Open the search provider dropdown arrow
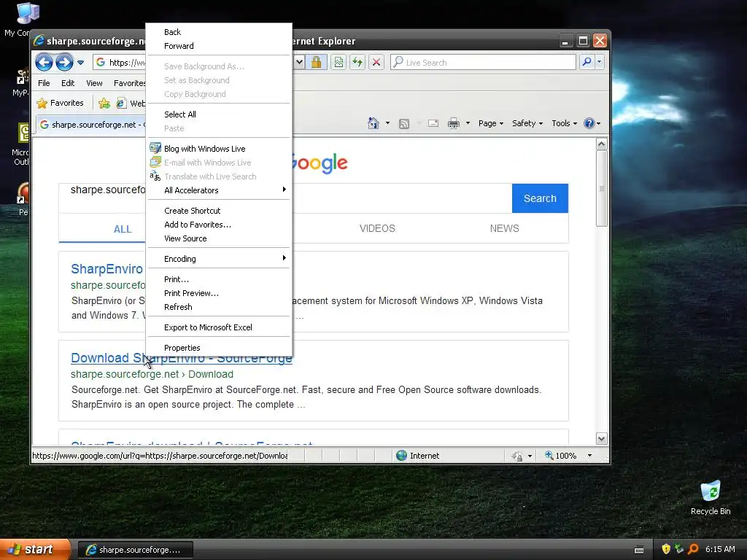 click(600, 62)
